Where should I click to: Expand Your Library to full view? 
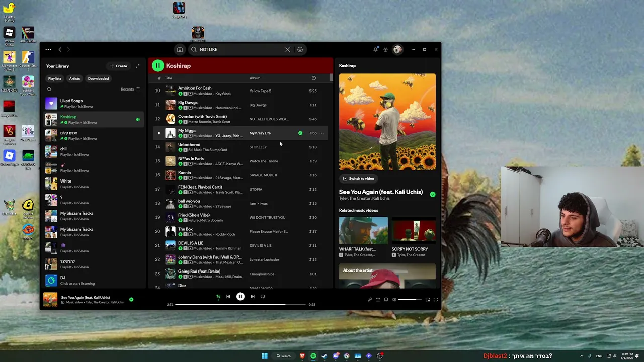click(x=137, y=66)
